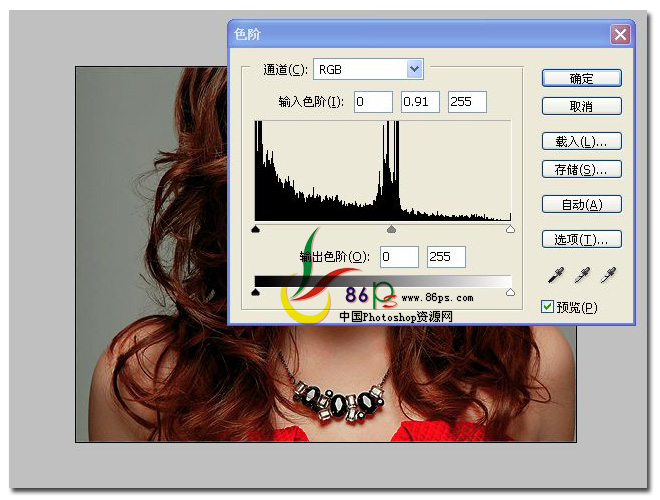
Task: Click the input black point slider triangle
Action: coord(255,229)
